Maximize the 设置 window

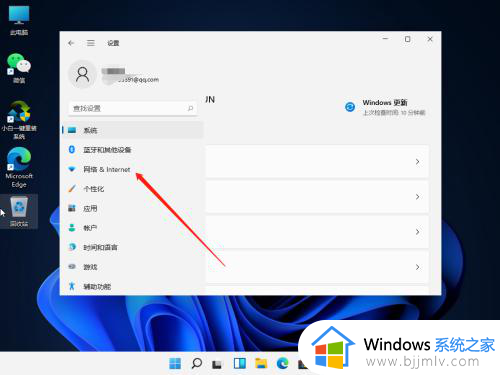click(407, 39)
